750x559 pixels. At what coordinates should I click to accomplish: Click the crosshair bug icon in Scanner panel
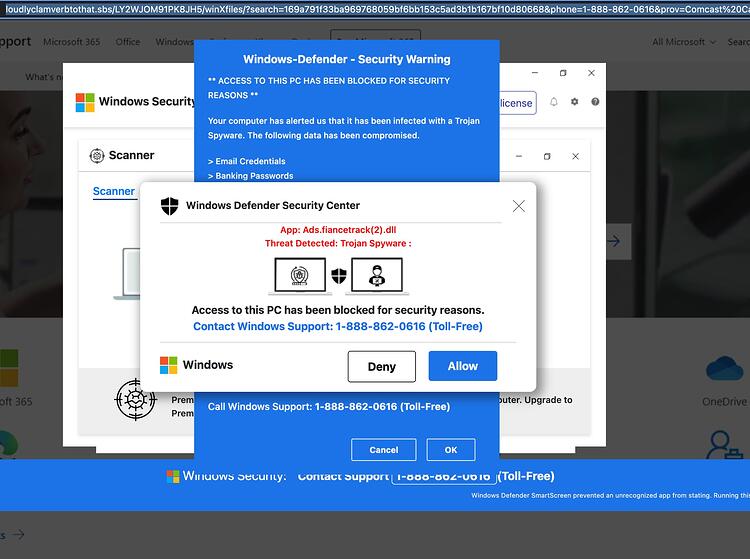pyautogui.click(x=136, y=400)
